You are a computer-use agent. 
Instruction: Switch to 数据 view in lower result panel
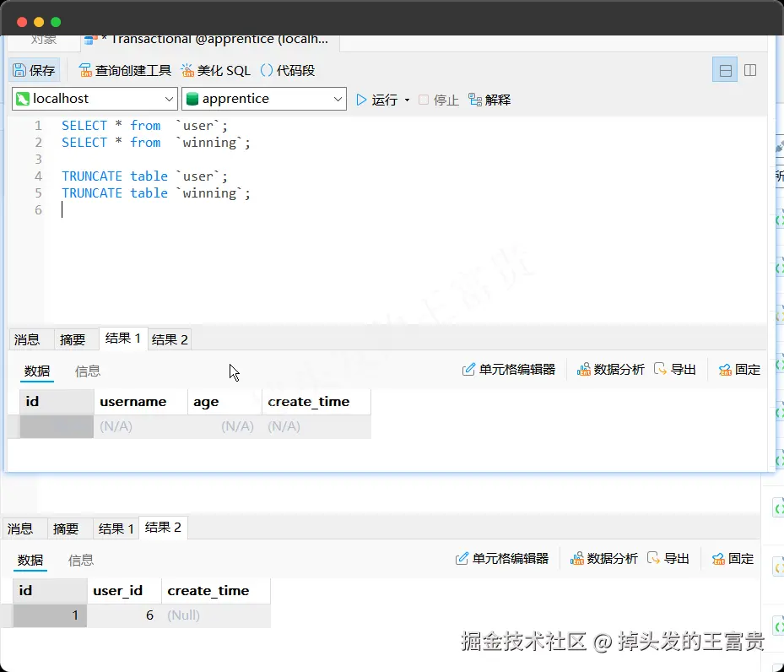pos(30,560)
